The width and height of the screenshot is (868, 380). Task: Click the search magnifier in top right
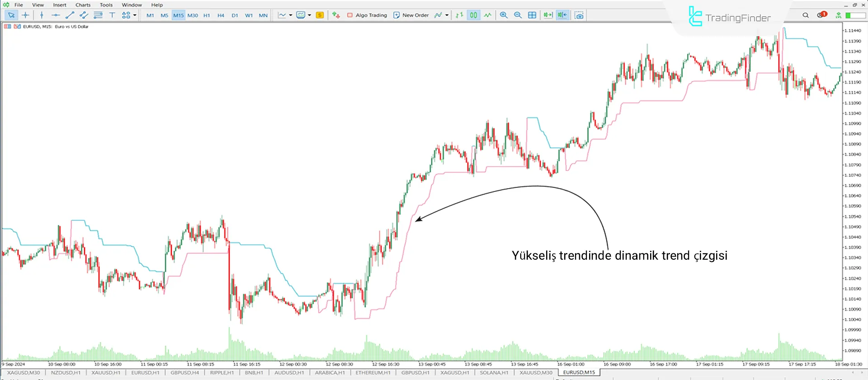pos(805,15)
